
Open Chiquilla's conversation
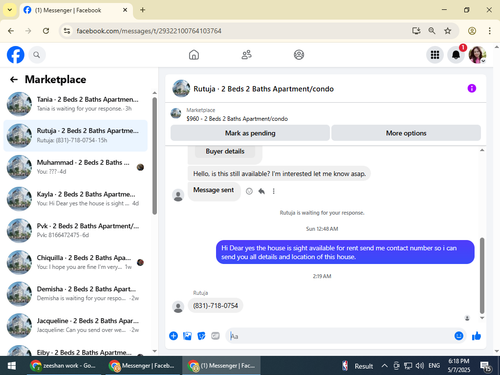coord(76,262)
